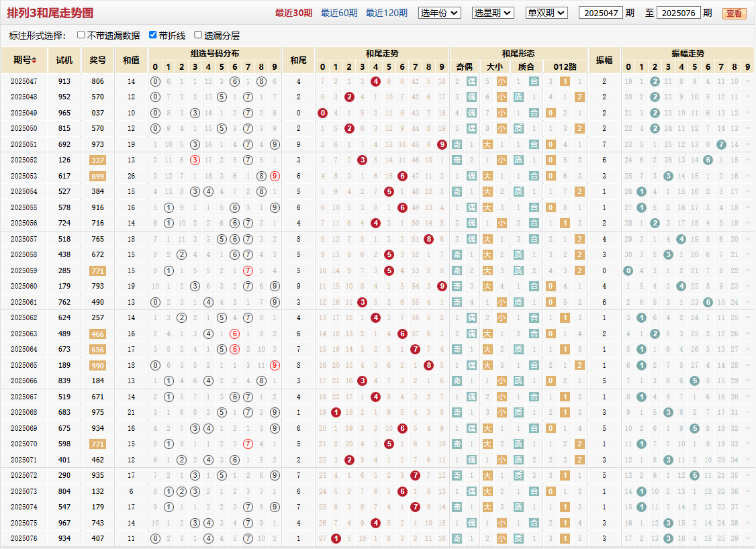Click highlighted prize number 337 in row 2025052
Image resolution: width=756 pixels, height=549 pixels.
click(97, 160)
